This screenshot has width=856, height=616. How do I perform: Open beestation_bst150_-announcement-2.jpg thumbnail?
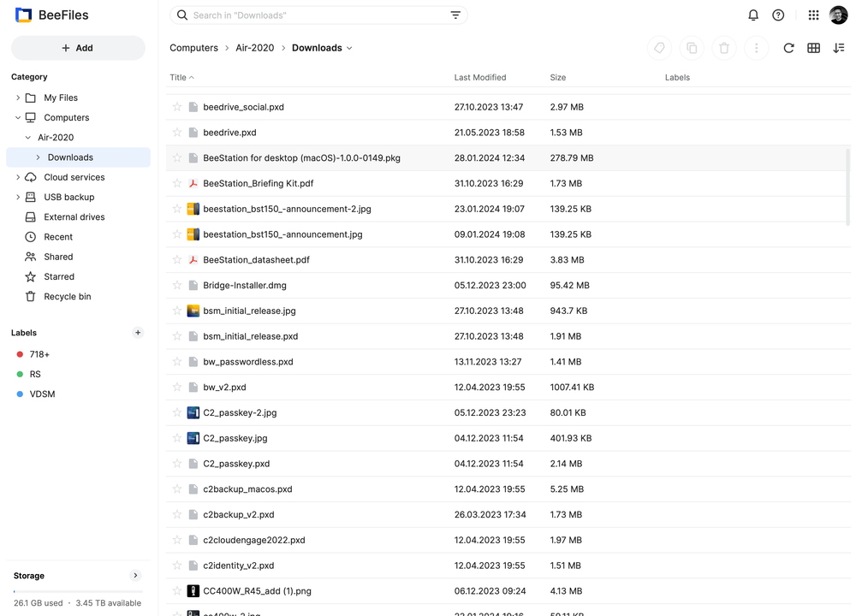click(193, 209)
